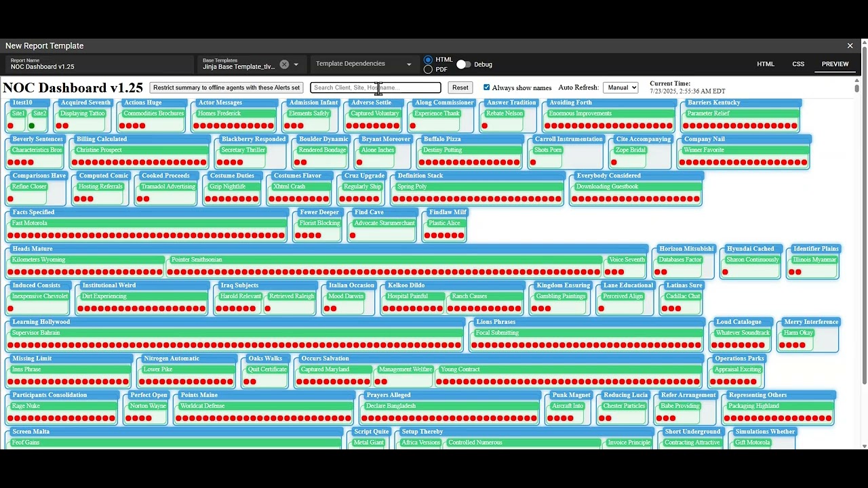Toggle the Debug switch
The height and width of the screenshot is (488, 868).
(463, 64)
